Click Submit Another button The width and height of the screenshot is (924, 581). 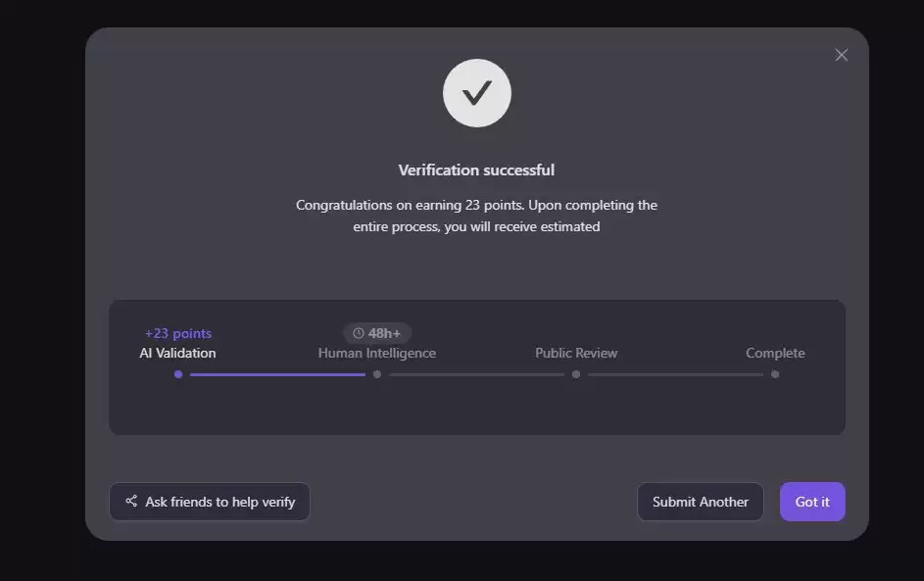point(700,502)
